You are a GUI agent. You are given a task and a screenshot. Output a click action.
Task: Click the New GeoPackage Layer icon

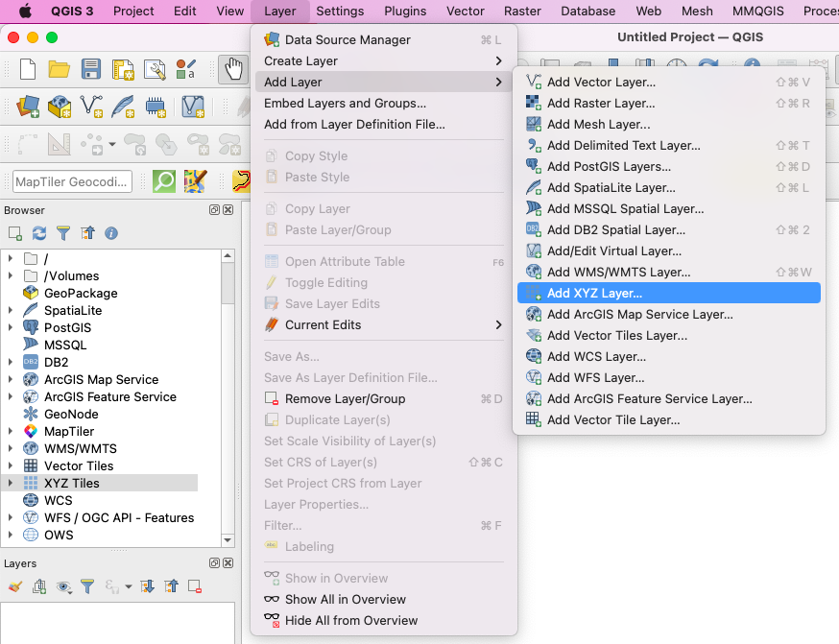pos(60,106)
